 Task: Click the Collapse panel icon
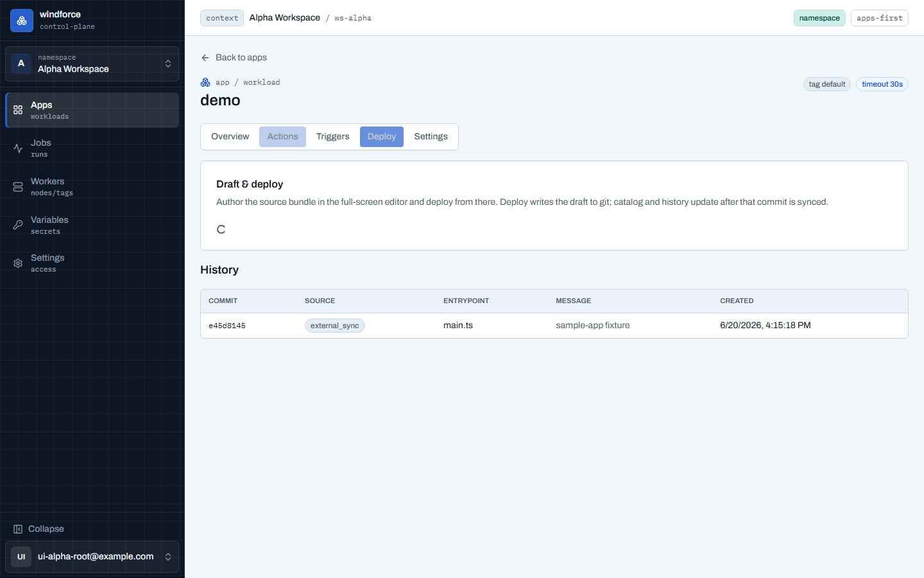click(18, 529)
